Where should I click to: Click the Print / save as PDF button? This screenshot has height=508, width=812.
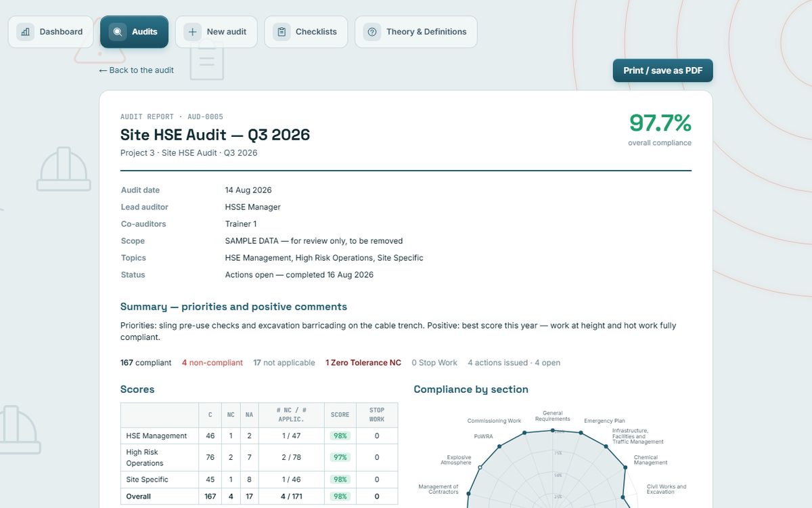click(663, 70)
